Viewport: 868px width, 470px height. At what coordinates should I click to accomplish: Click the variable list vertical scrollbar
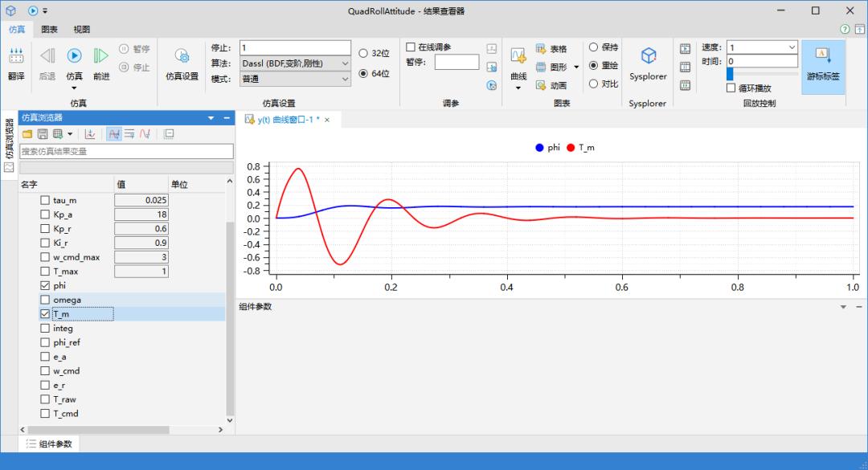[231, 318]
